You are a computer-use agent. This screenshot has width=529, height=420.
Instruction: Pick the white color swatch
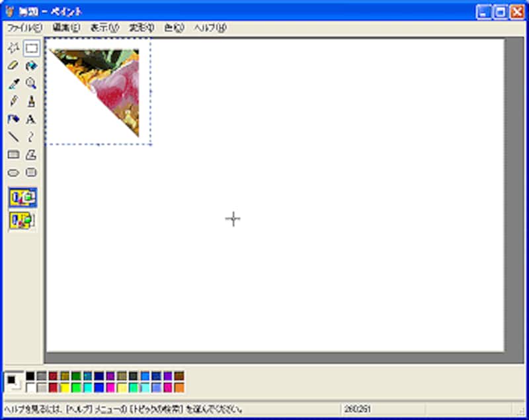click(30, 388)
